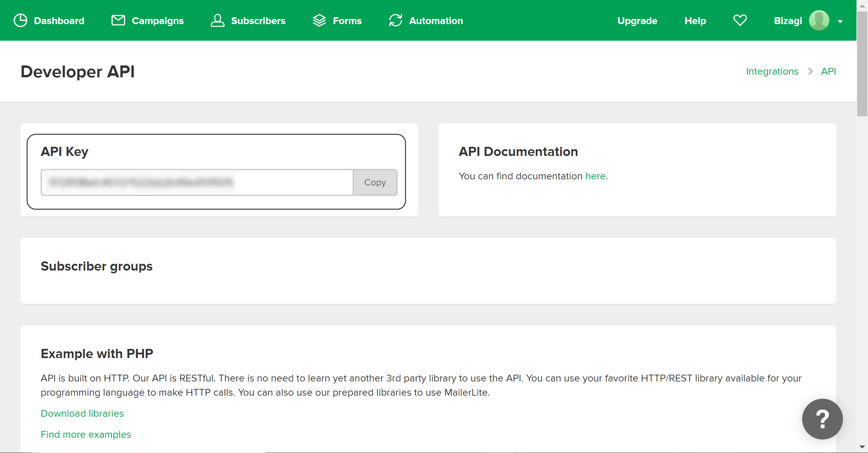Click the 'here' link in API Documentation

pos(595,176)
